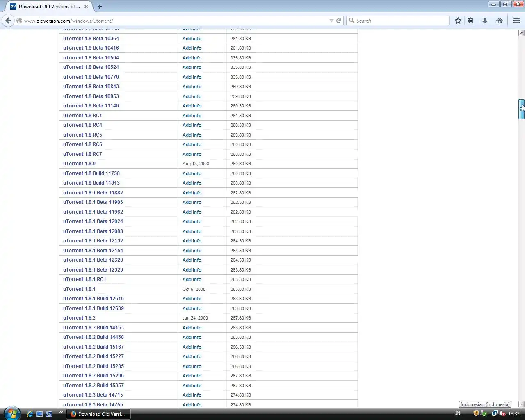The image size is (525, 420).
Task: Click Add info for uTorrent 1.8.2 Build 14153
Action: click(192, 328)
